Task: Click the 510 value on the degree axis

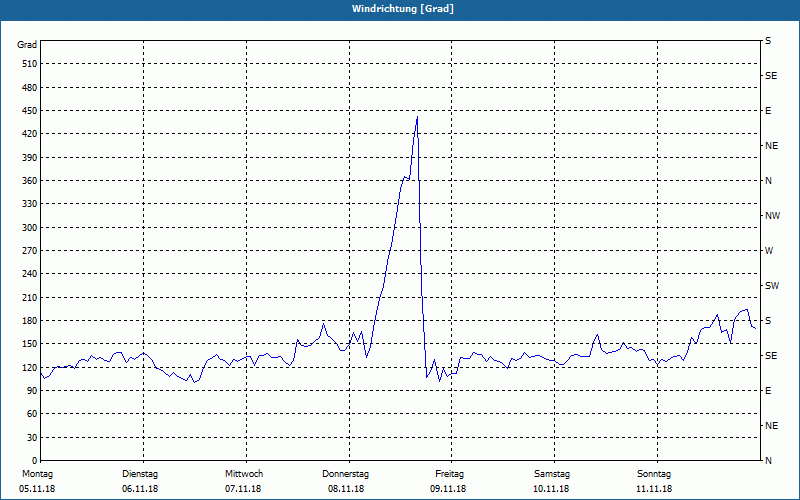Action: (x=30, y=64)
